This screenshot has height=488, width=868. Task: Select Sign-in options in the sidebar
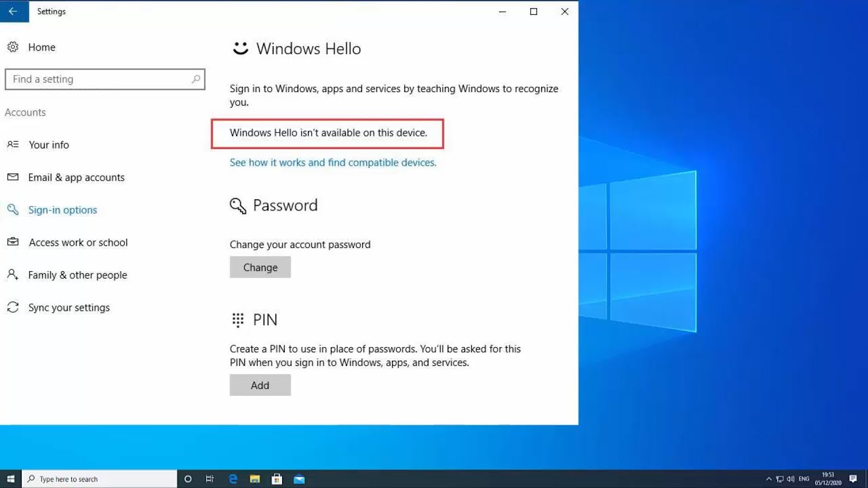[62, 210]
